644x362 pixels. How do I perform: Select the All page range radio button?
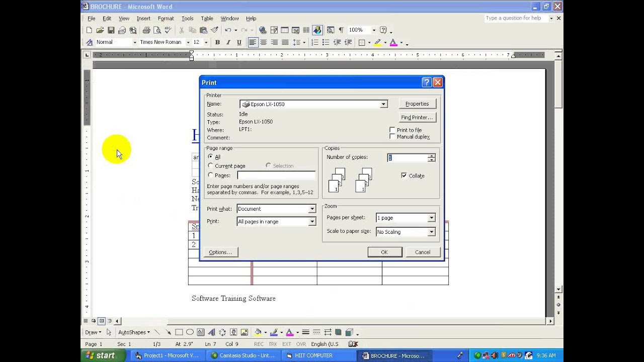click(210, 157)
